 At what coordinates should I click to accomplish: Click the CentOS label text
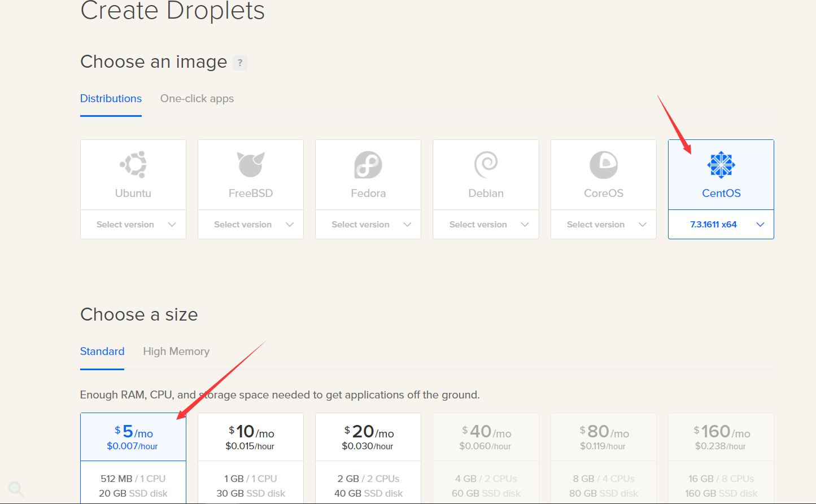(721, 194)
